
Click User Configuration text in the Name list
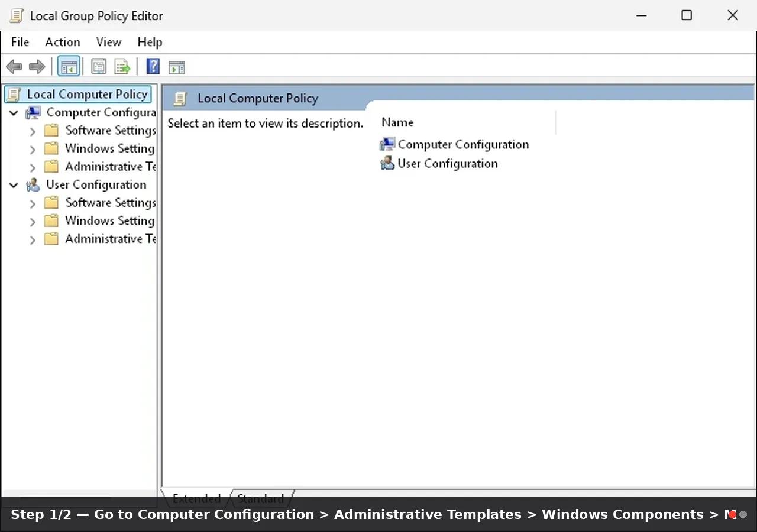448,163
